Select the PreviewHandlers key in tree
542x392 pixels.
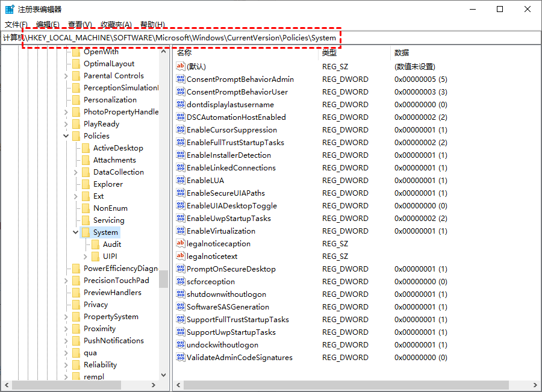[113, 293]
